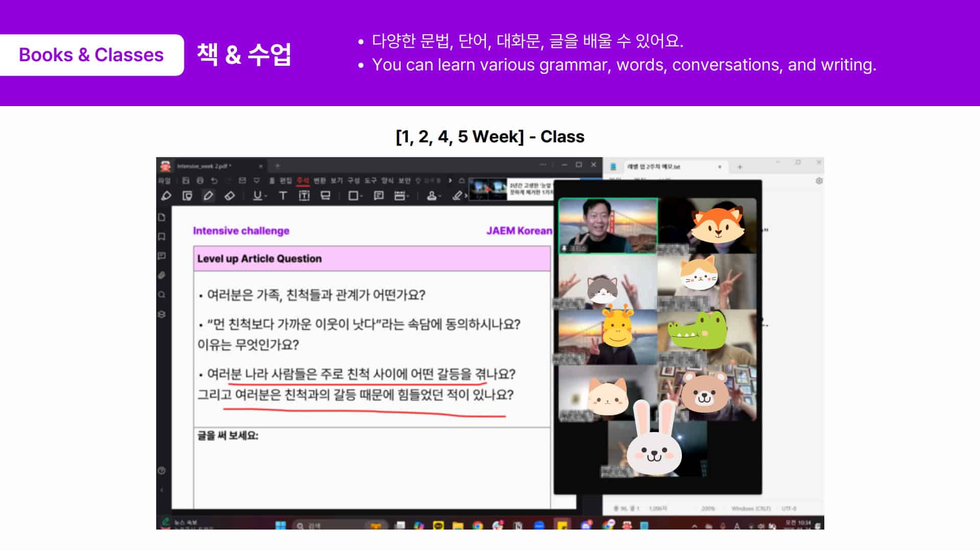Select the eraser tool

(x=230, y=196)
